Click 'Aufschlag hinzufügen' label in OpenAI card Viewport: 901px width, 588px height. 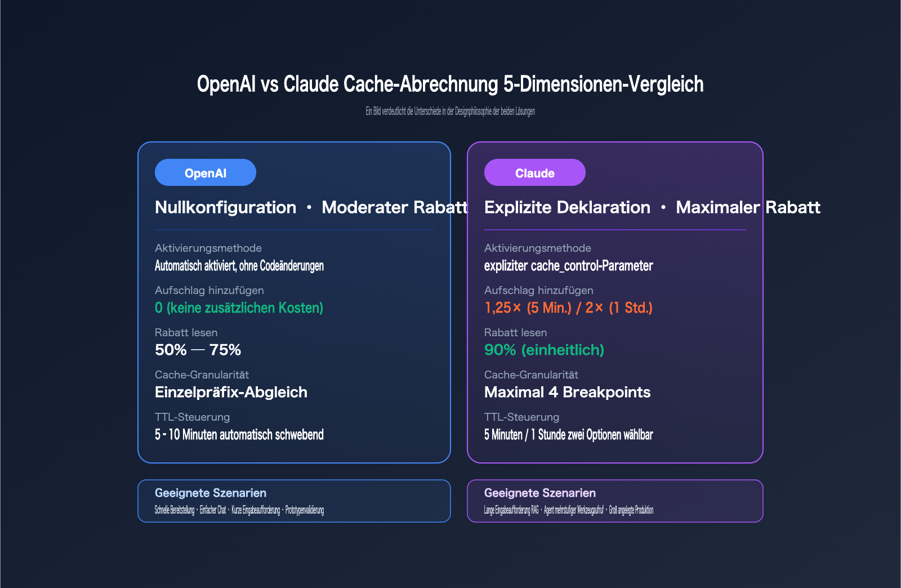coord(209,290)
